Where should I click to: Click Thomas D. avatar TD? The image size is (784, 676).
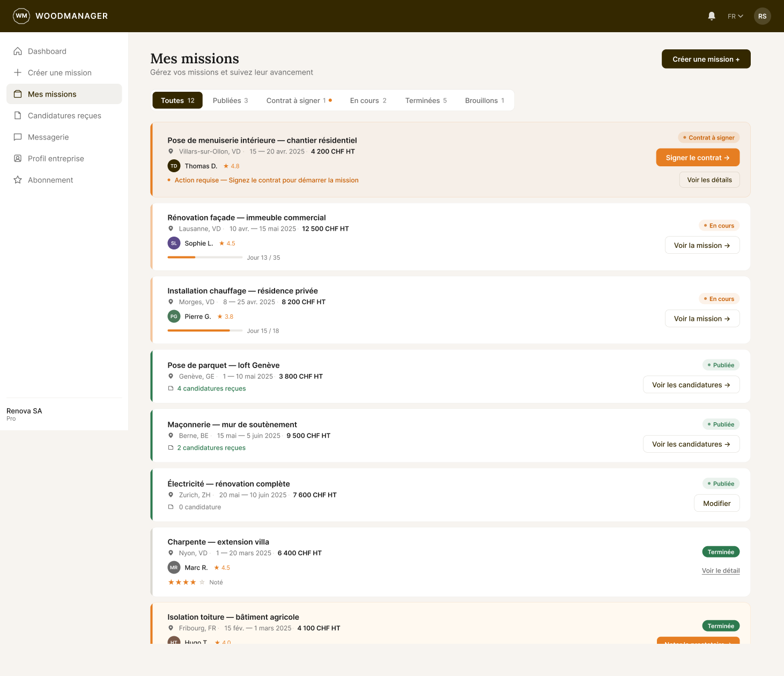tap(174, 166)
